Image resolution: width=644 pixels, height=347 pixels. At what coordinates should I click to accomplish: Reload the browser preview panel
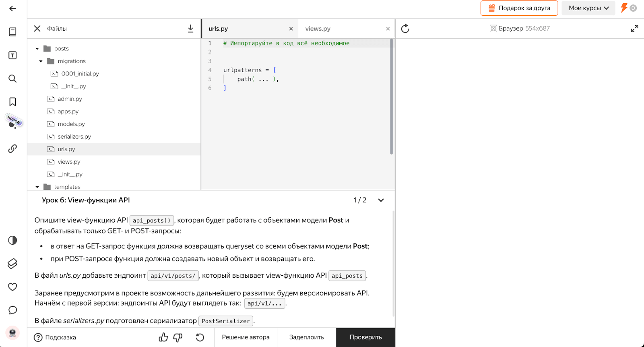point(405,29)
